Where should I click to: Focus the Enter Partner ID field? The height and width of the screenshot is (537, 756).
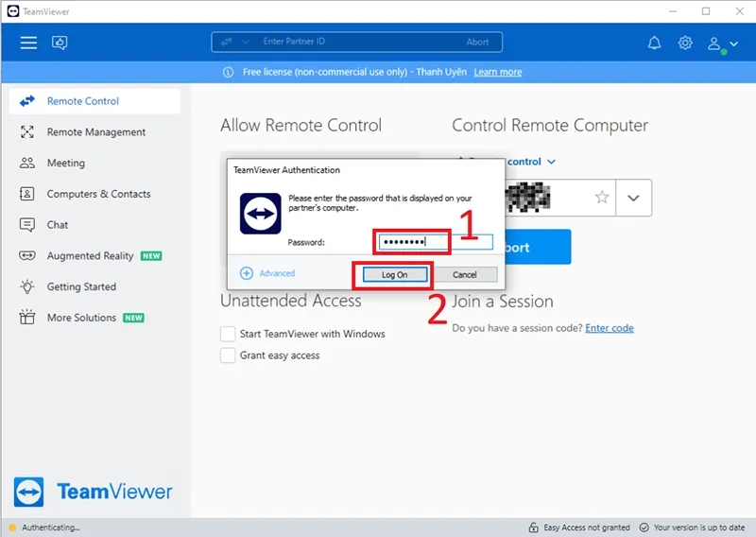[357, 42]
